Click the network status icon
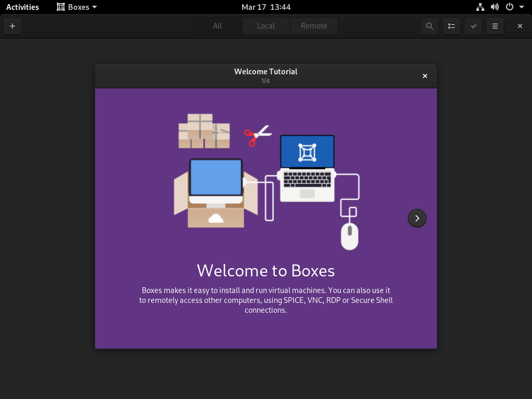Viewport: 532px width, 399px height. pyautogui.click(x=480, y=7)
